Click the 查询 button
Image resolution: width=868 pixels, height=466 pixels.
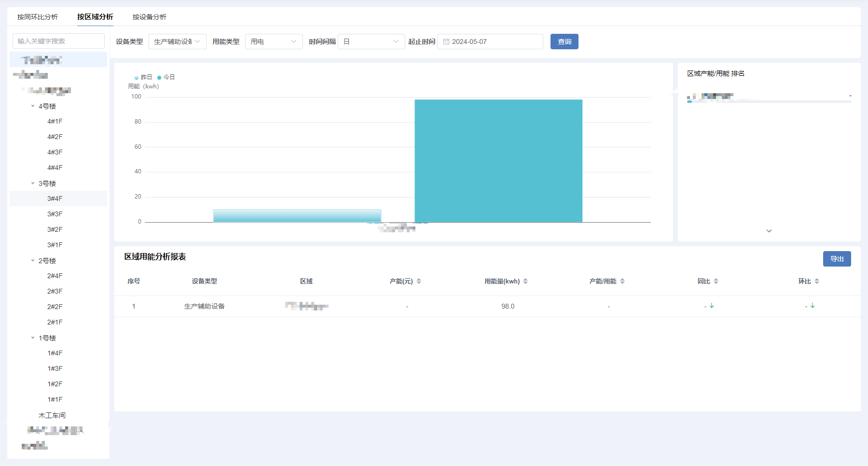pyautogui.click(x=565, y=42)
